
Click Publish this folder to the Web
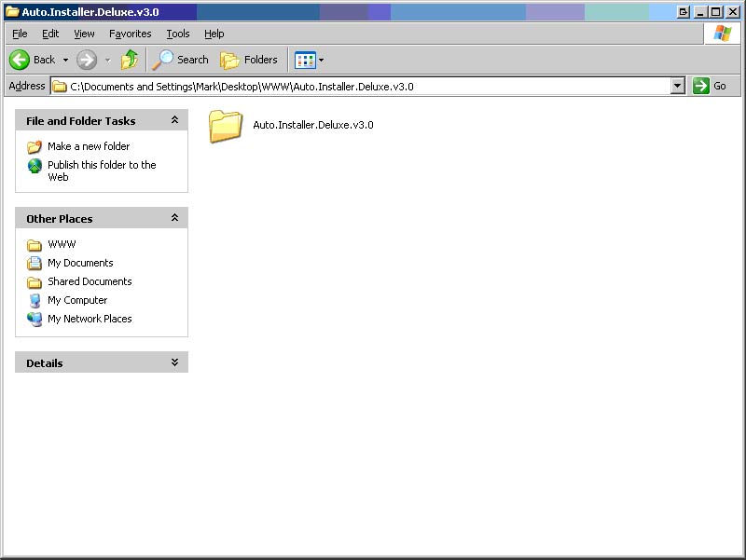pos(102,171)
